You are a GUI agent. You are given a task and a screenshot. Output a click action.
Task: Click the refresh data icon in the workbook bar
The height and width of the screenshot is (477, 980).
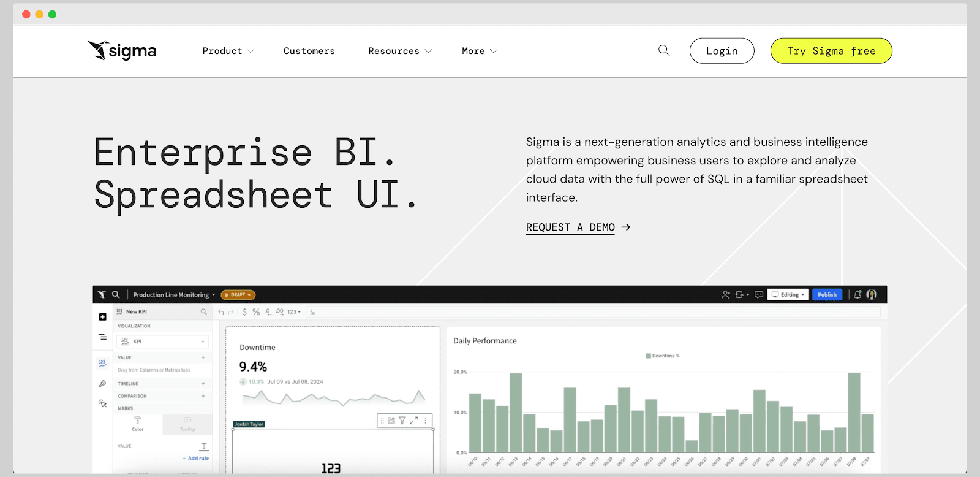(x=739, y=294)
